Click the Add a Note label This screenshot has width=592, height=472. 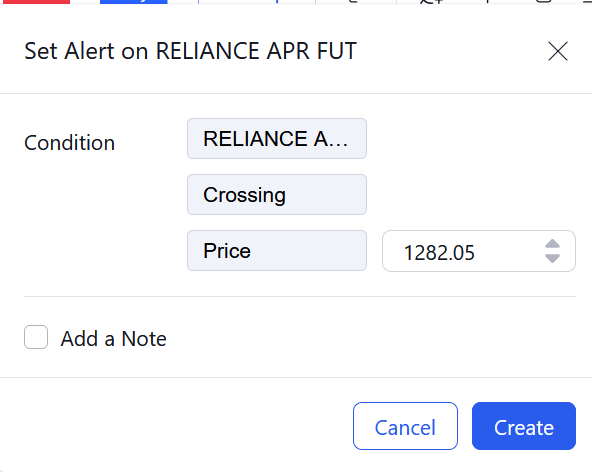[113, 338]
